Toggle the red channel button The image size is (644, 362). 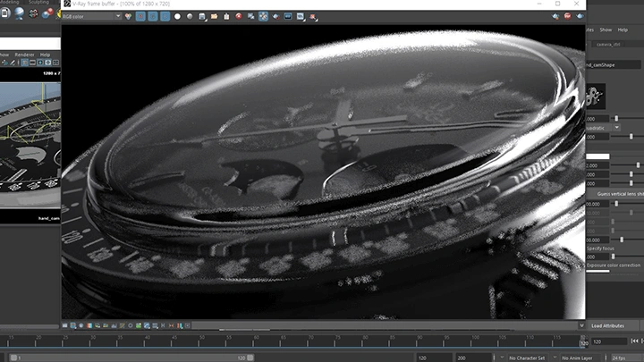pos(140,16)
